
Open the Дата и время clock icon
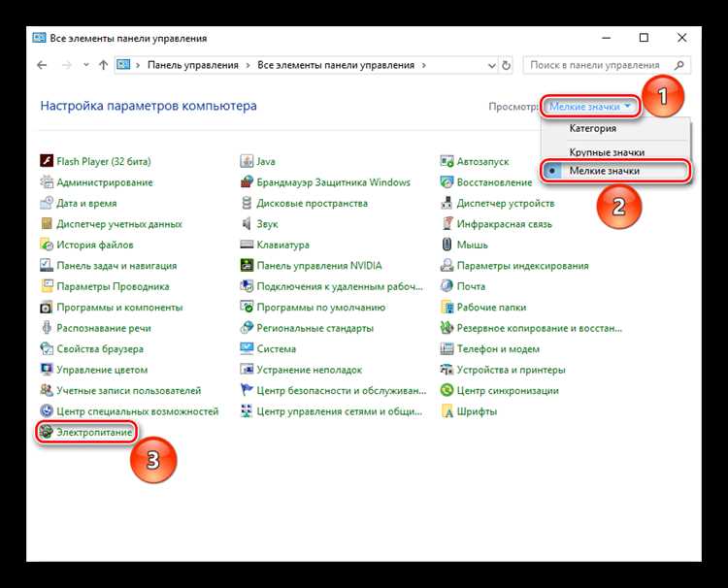tap(47, 203)
